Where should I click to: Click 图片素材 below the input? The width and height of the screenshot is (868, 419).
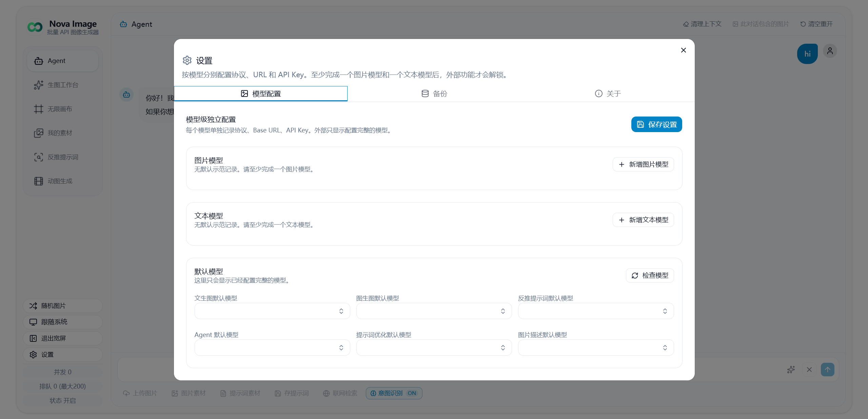[x=189, y=393]
